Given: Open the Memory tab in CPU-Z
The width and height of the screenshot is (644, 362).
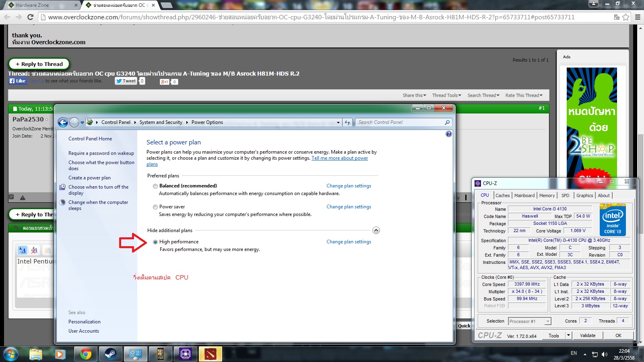Looking at the screenshot, I should (547, 195).
